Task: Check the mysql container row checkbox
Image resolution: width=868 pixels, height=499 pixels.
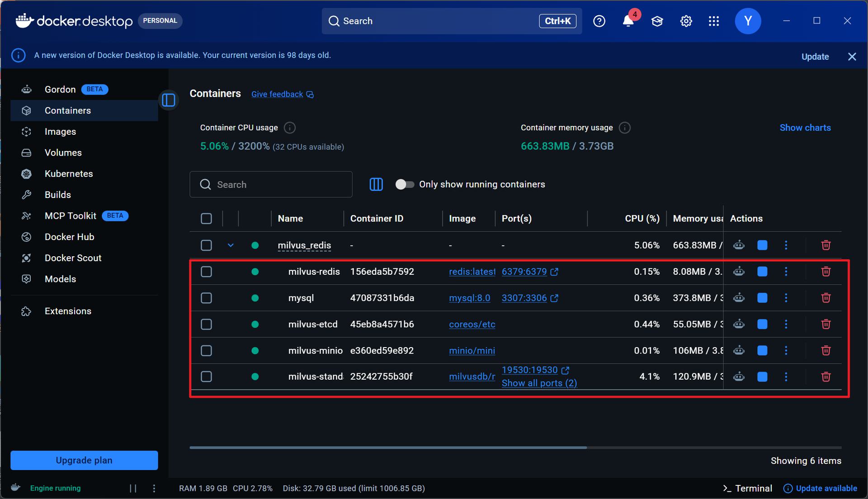Action: pos(206,298)
